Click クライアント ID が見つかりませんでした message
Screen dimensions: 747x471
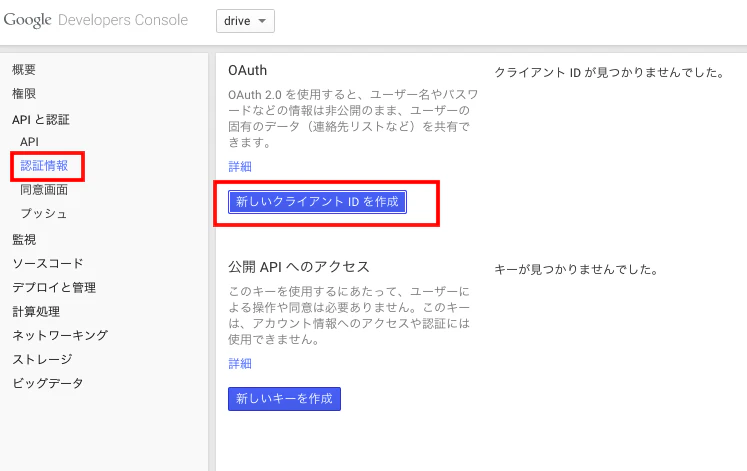click(x=609, y=72)
